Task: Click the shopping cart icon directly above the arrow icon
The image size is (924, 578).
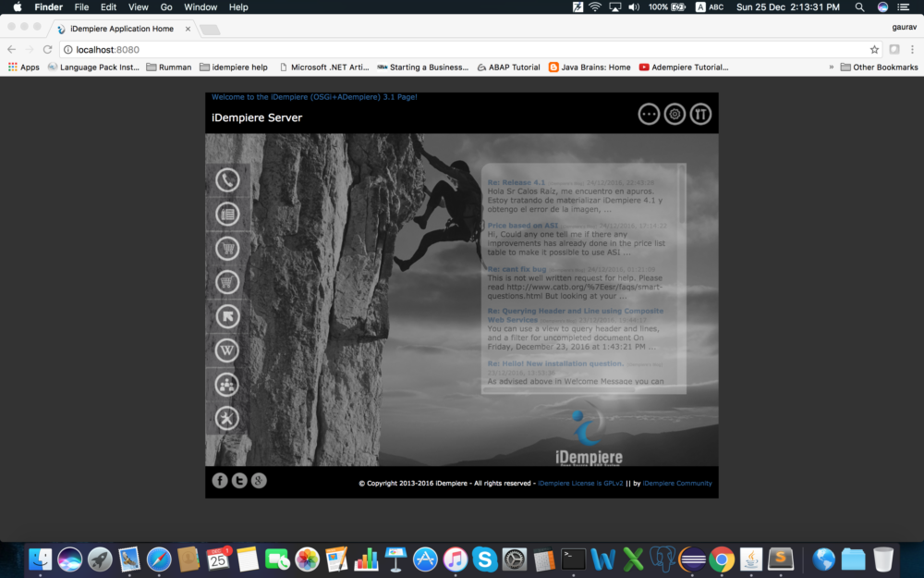Action: [227, 282]
